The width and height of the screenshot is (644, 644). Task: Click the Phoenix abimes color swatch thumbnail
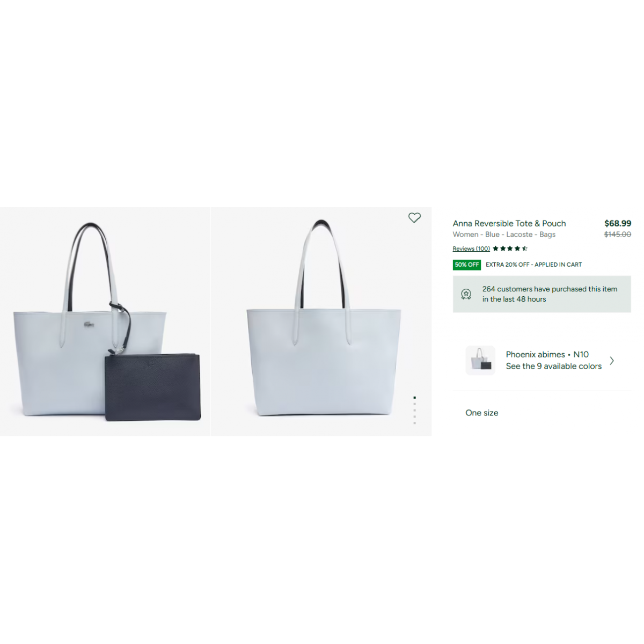pyautogui.click(x=480, y=360)
